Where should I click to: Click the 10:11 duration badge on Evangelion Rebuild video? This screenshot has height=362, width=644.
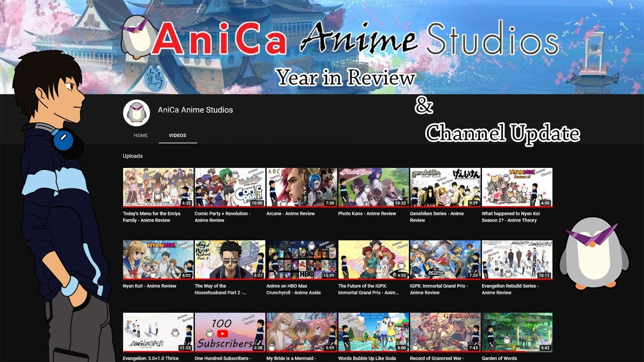544,276
